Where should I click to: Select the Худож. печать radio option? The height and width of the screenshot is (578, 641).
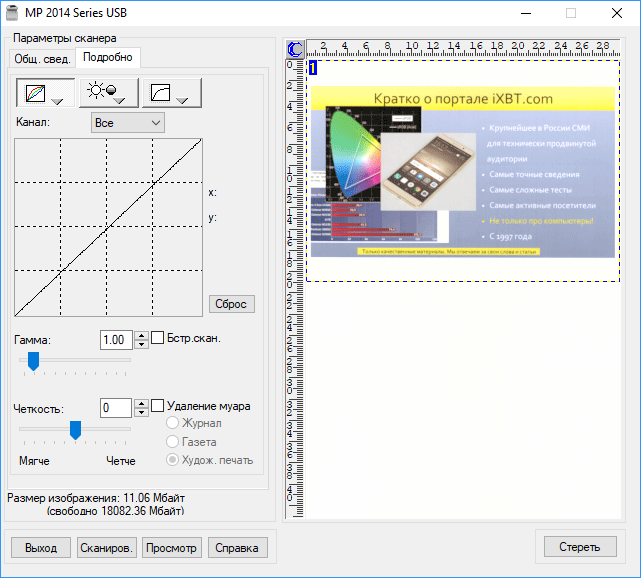coord(173,460)
